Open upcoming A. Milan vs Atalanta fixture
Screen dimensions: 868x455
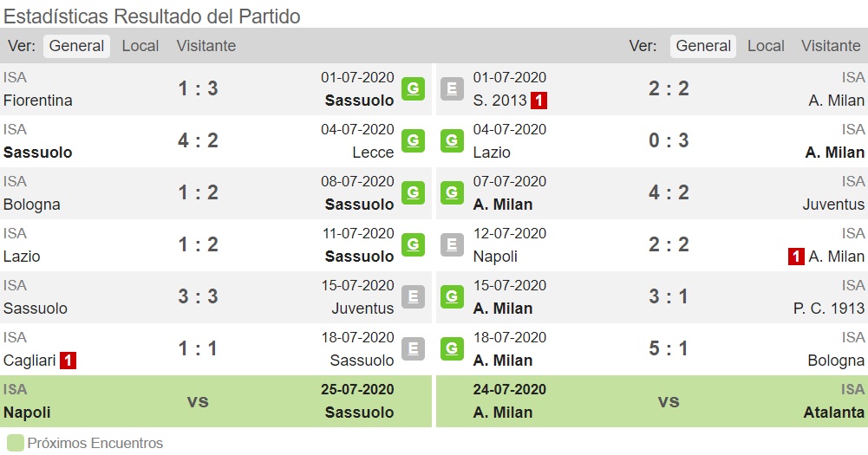652,401
